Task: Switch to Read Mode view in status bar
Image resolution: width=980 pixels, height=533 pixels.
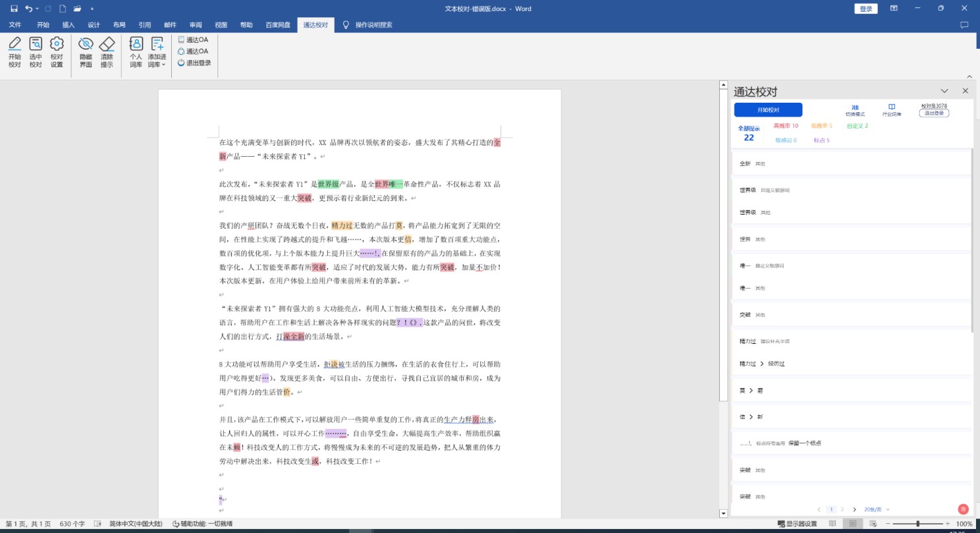Action: (x=832, y=524)
